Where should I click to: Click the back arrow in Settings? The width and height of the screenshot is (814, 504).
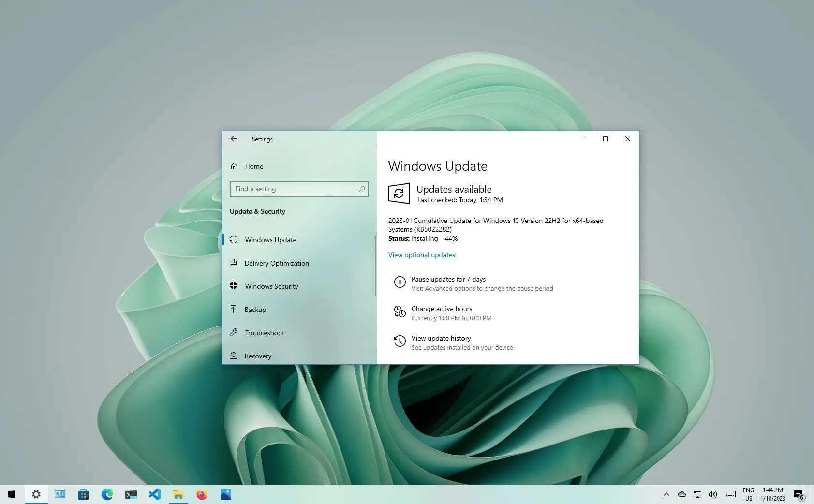[234, 139]
